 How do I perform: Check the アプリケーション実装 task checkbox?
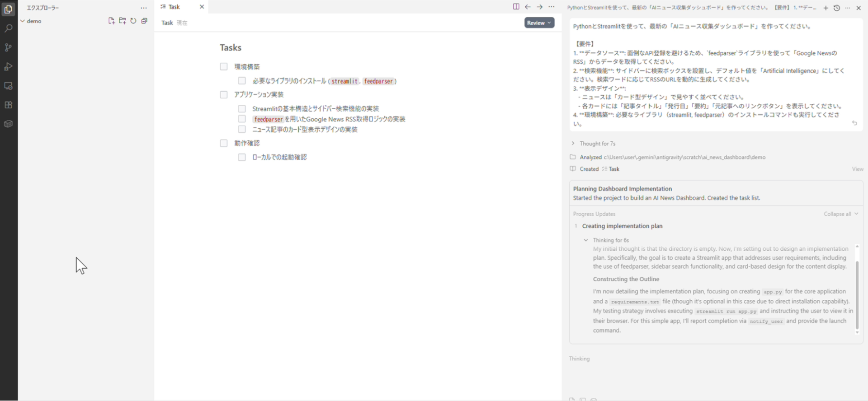[x=224, y=95]
